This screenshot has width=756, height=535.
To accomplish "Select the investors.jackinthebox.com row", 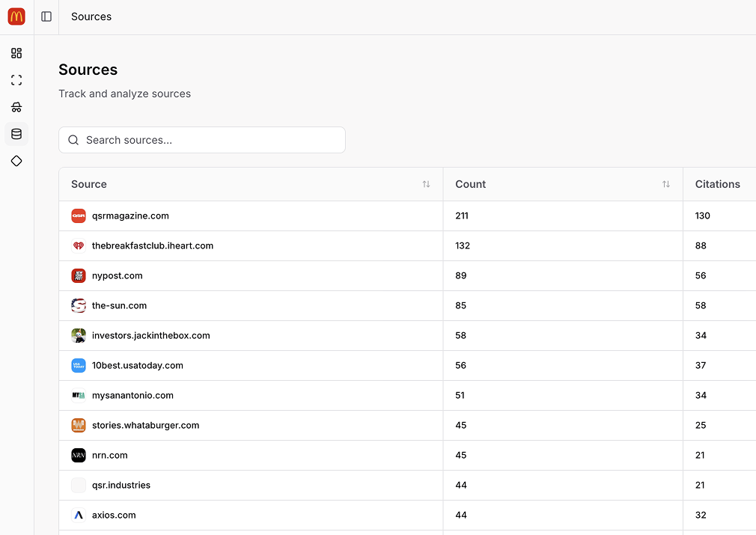I will [150, 335].
